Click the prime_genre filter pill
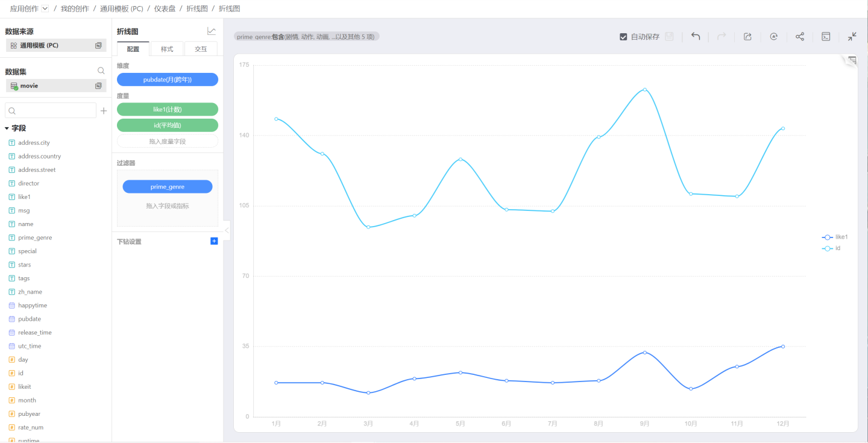This screenshot has width=868, height=443. 168,187
